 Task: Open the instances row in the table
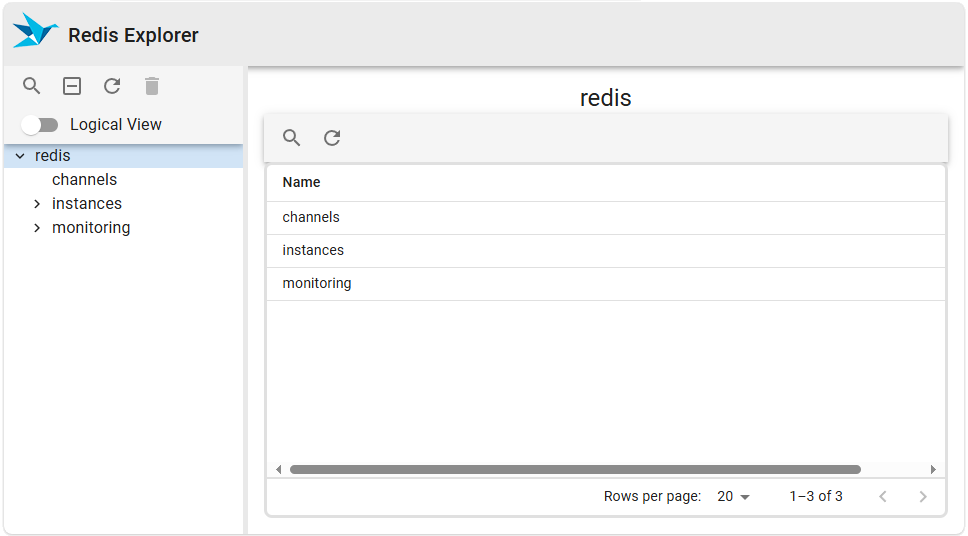pos(313,250)
